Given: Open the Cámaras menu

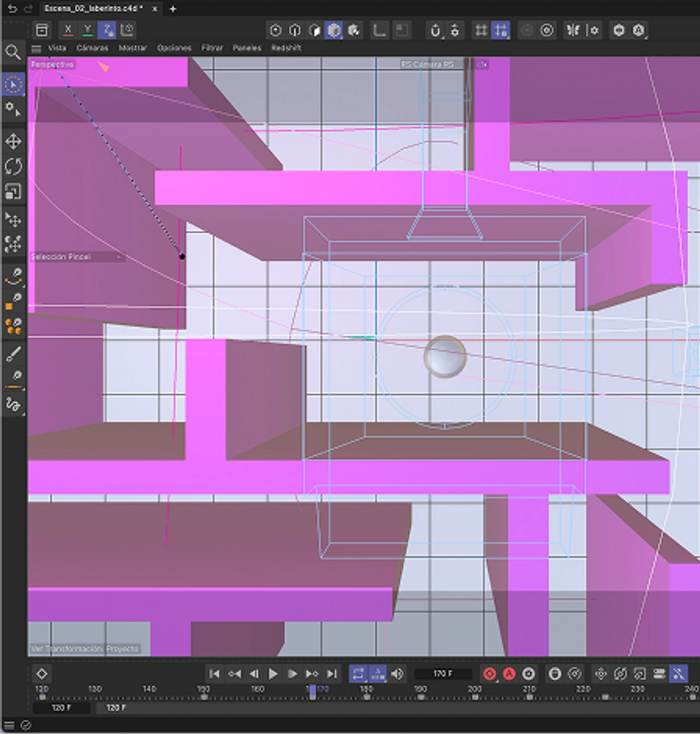Looking at the screenshot, I should [93, 48].
